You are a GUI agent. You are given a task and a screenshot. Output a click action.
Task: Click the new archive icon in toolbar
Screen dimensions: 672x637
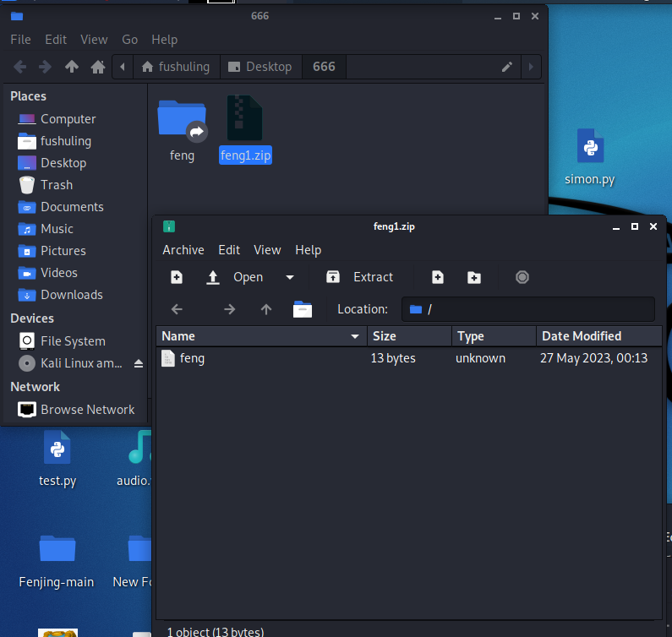(x=177, y=277)
